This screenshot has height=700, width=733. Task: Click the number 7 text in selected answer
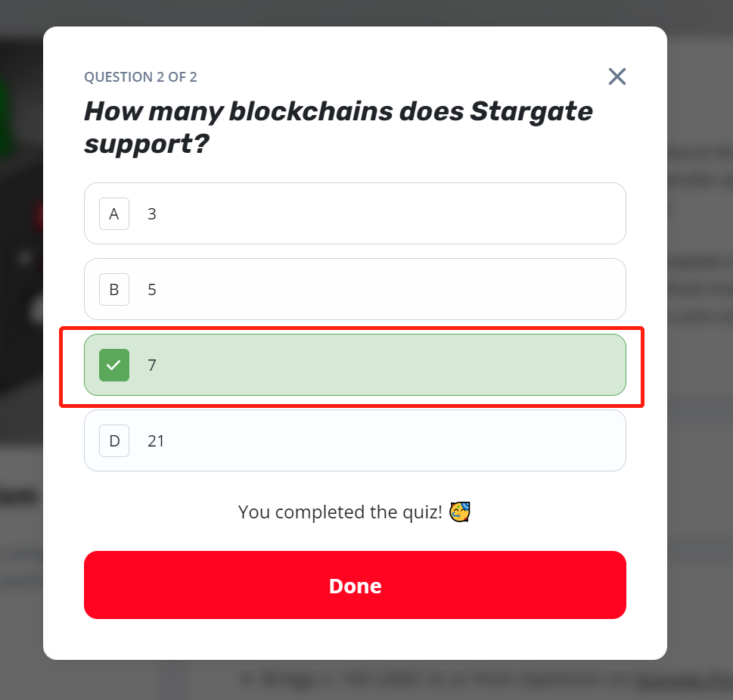point(152,365)
